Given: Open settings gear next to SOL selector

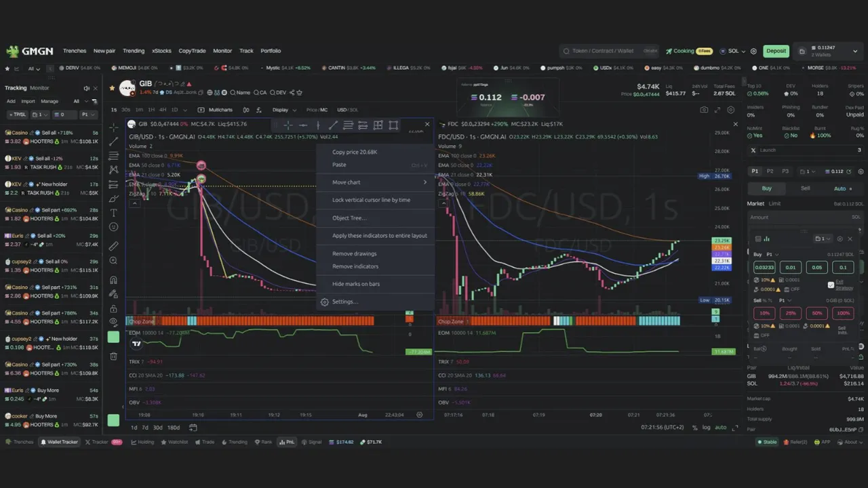Looking at the screenshot, I should (x=754, y=51).
